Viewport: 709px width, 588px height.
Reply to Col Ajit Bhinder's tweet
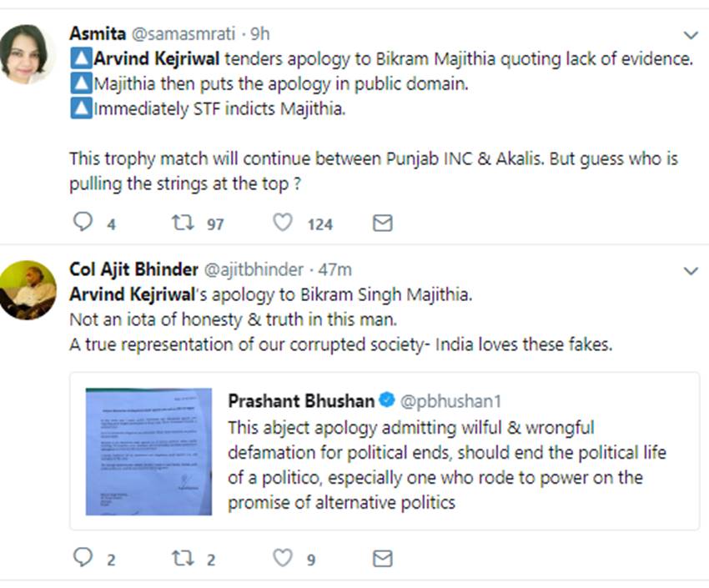[83, 558]
